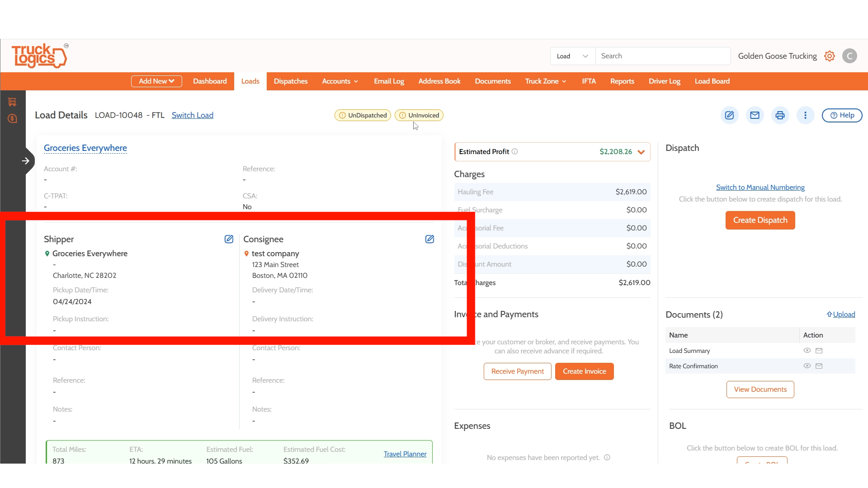Open the search category Load dropdown

572,56
